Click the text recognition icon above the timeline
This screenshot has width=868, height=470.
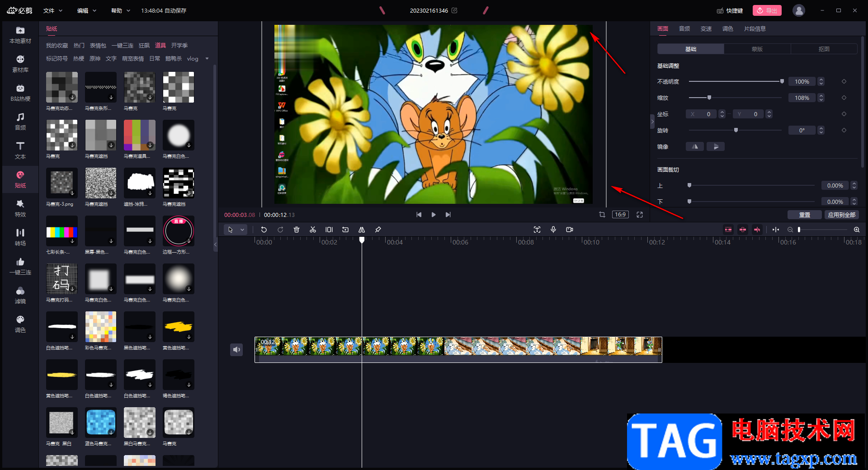(537, 230)
